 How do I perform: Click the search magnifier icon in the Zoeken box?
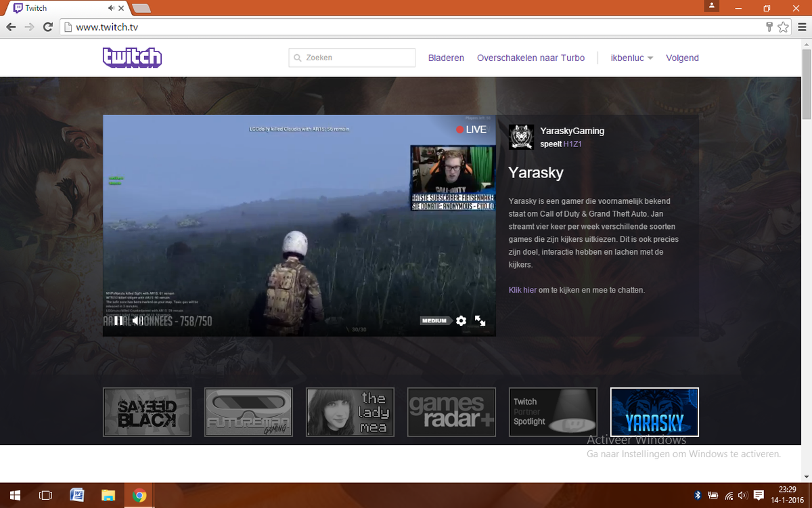(x=297, y=58)
